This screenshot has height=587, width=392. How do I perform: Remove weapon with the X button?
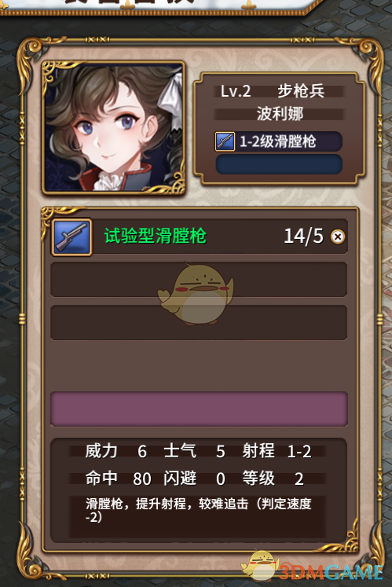coord(338,237)
